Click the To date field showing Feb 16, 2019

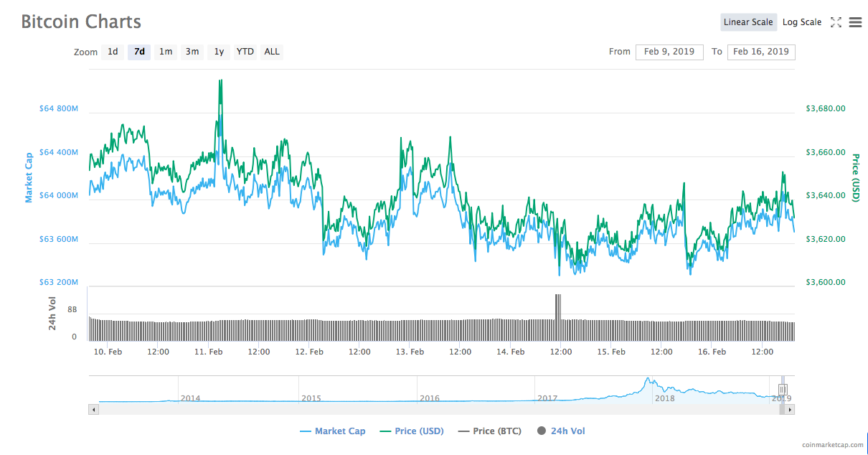pyautogui.click(x=761, y=52)
